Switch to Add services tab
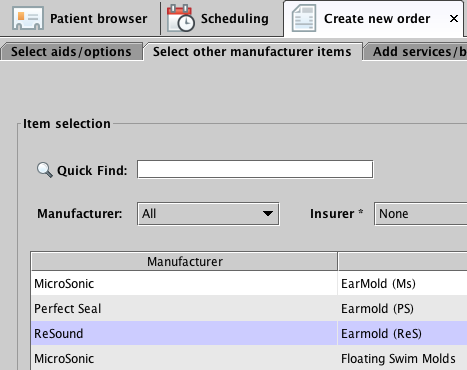The height and width of the screenshot is (370, 467). 416,52
